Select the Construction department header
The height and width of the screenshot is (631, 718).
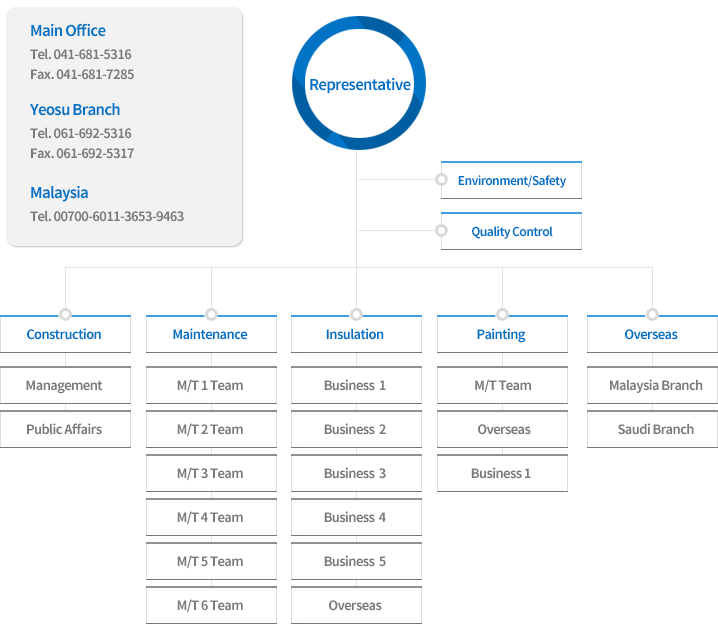coord(65,335)
